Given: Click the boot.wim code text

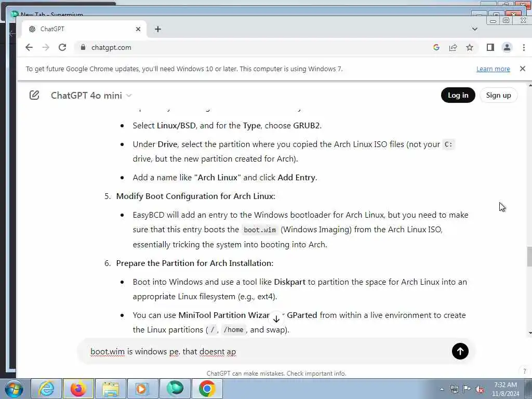Looking at the screenshot, I should (x=260, y=230).
